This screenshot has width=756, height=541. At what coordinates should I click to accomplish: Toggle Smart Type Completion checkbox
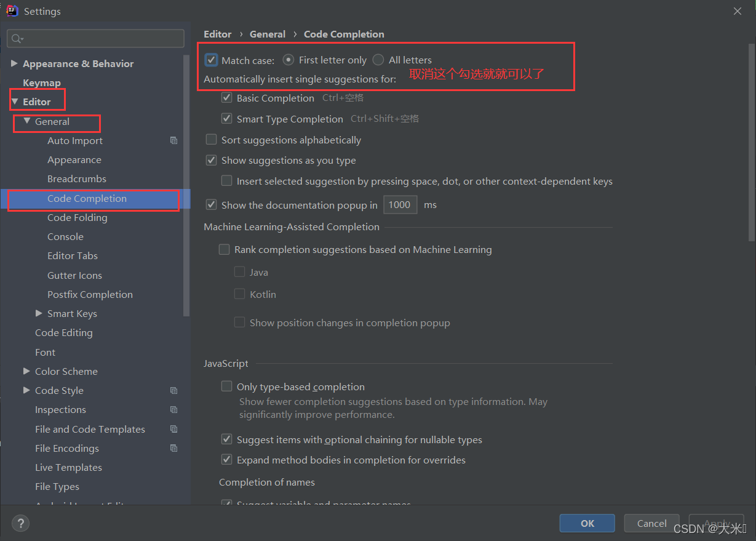(226, 119)
